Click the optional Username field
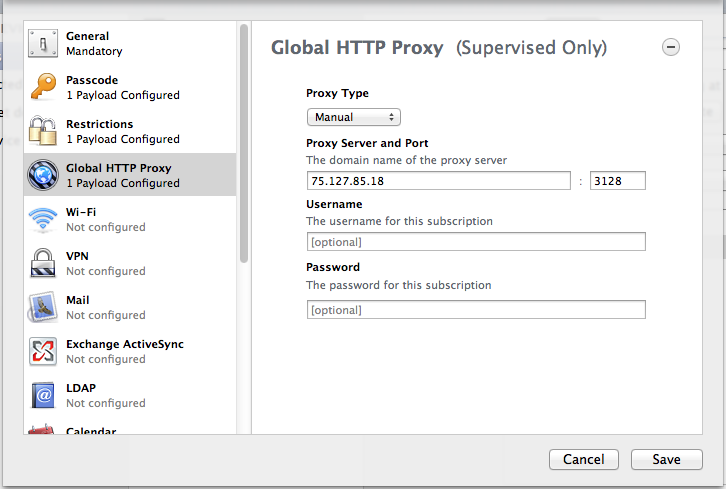Image resolution: width=726 pixels, height=489 pixels. (476, 242)
